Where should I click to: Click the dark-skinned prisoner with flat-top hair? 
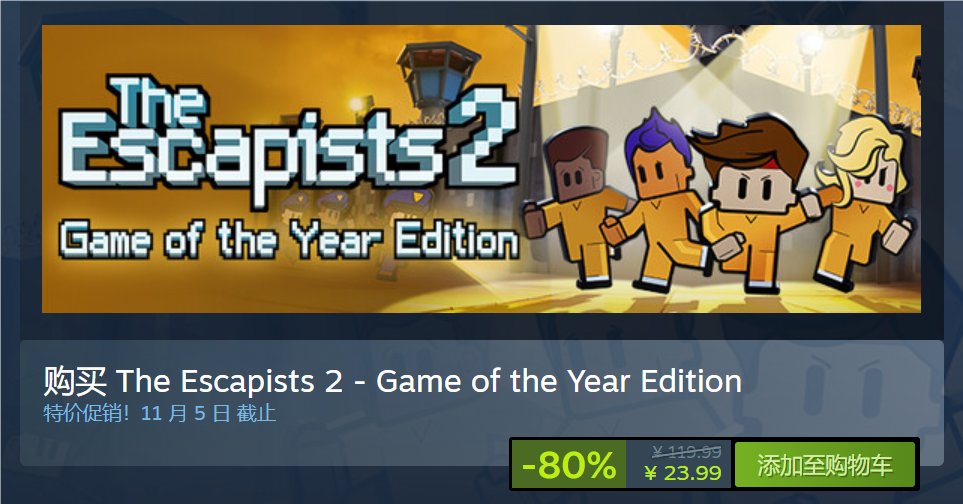pos(568,209)
